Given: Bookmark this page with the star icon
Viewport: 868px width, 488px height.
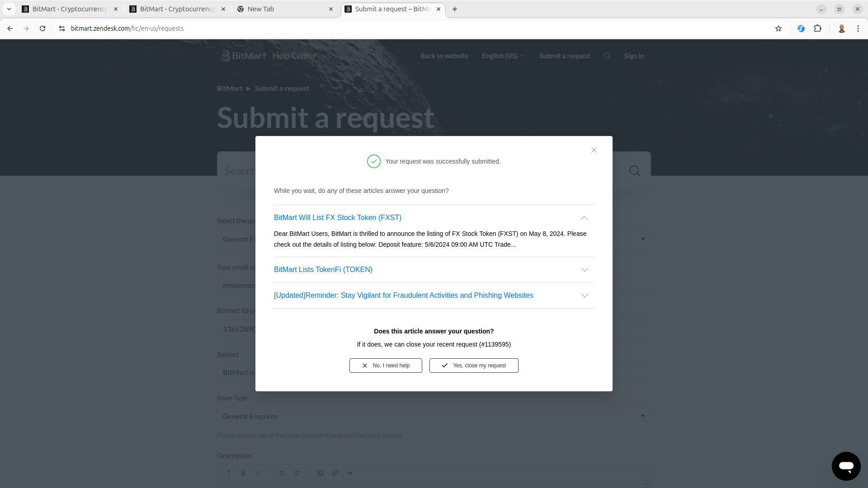Looking at the screenshot, I should [x=778, y=28].
